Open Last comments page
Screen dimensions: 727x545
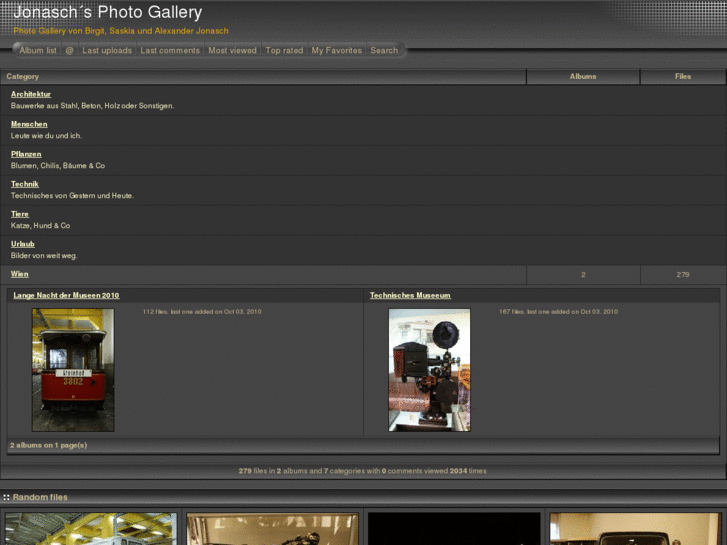170,50
